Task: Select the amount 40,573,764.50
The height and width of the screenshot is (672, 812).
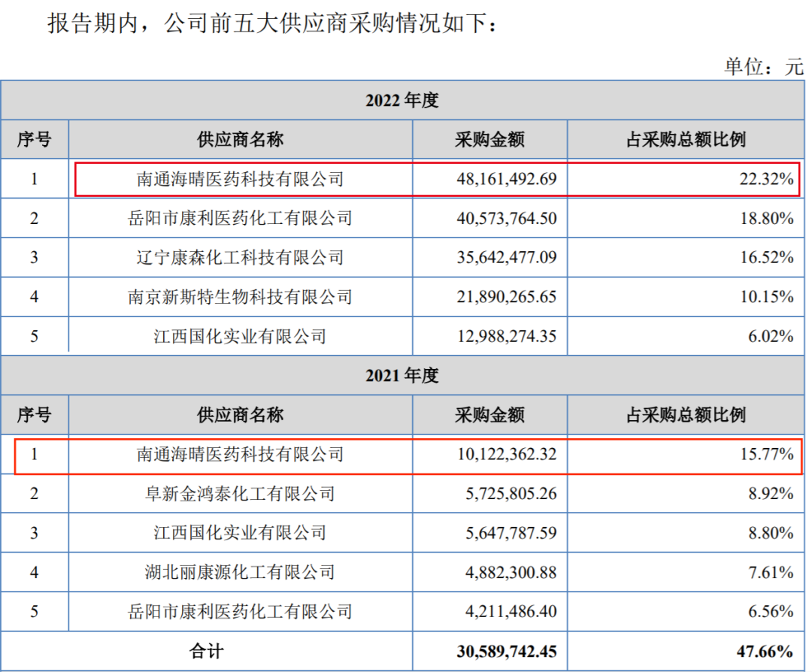Action: point(506,219)
